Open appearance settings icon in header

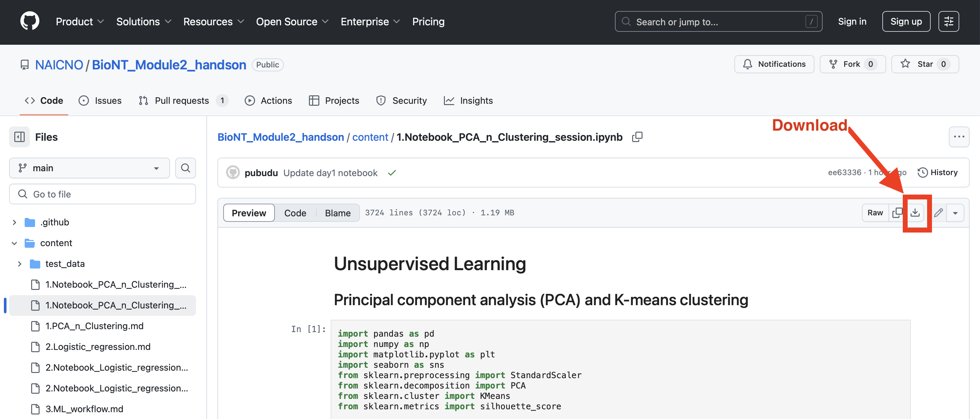(949, 22)
